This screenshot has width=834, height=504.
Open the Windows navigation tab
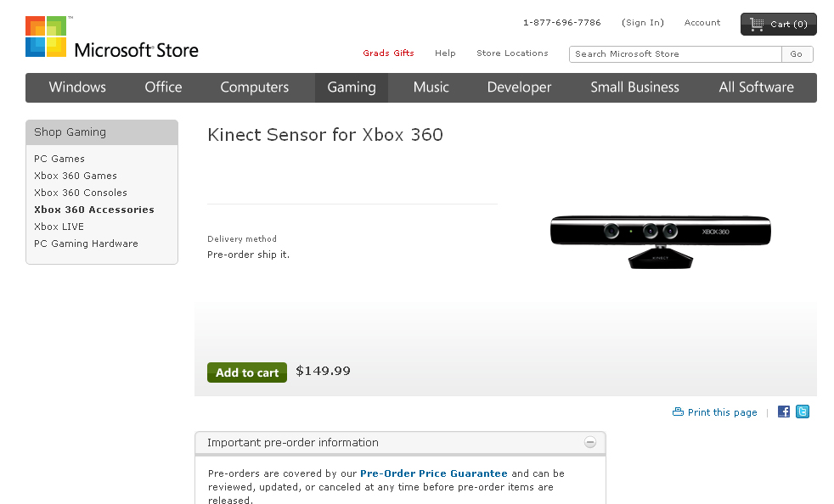point(77,87)
